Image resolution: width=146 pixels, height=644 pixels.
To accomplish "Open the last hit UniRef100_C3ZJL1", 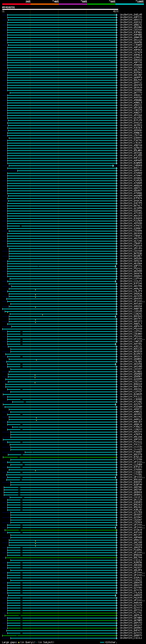I will [x=131, y=638].
